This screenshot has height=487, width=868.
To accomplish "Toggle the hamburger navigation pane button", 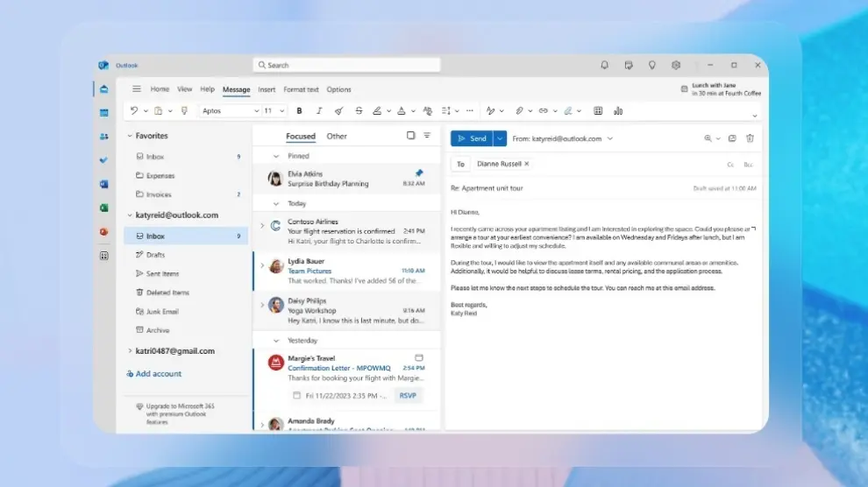I will click(x=136, y=89).
